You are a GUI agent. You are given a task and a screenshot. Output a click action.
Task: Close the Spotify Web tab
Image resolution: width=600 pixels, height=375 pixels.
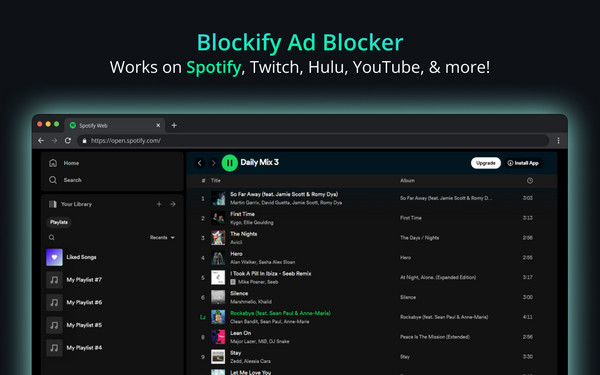point(158,125)
